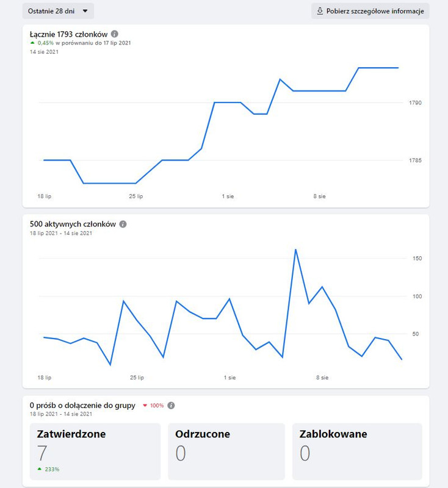448x488 pixels.
Task: Click the red down arrow near 100%
Action: point(145,406)
